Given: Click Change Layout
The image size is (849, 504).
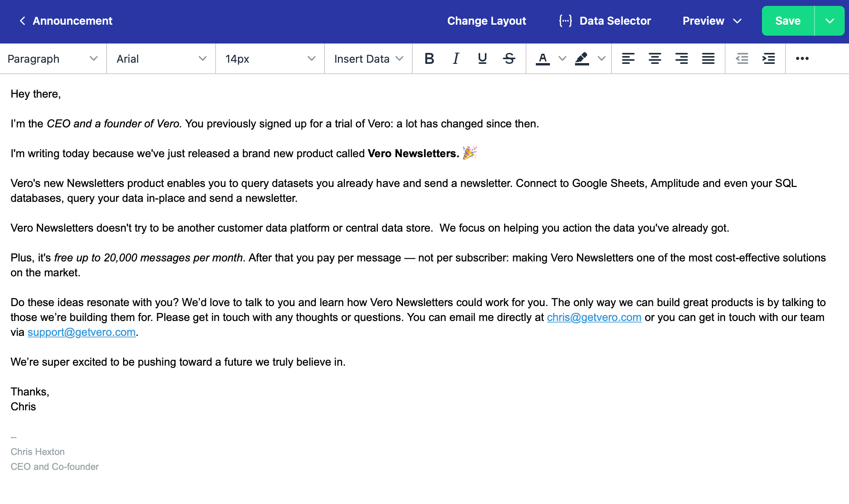Looking at the screenshot, I should 486,21.
